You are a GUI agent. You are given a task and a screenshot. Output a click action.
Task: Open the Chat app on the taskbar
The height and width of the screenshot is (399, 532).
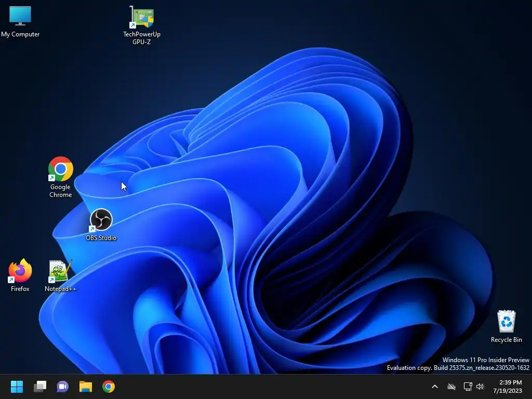tap(62, 387)
